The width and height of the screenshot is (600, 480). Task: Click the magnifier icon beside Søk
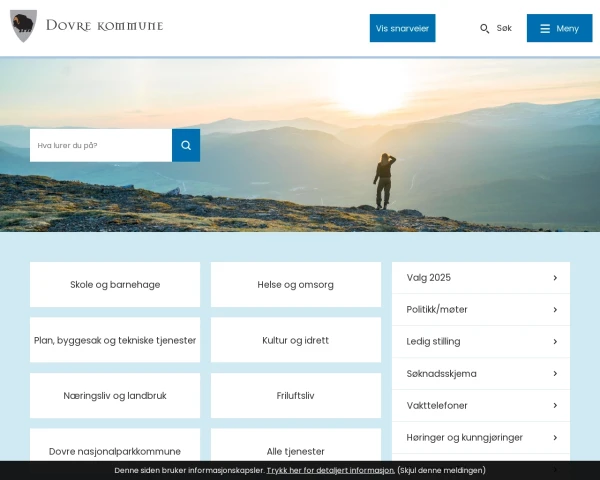pos(484,29)
